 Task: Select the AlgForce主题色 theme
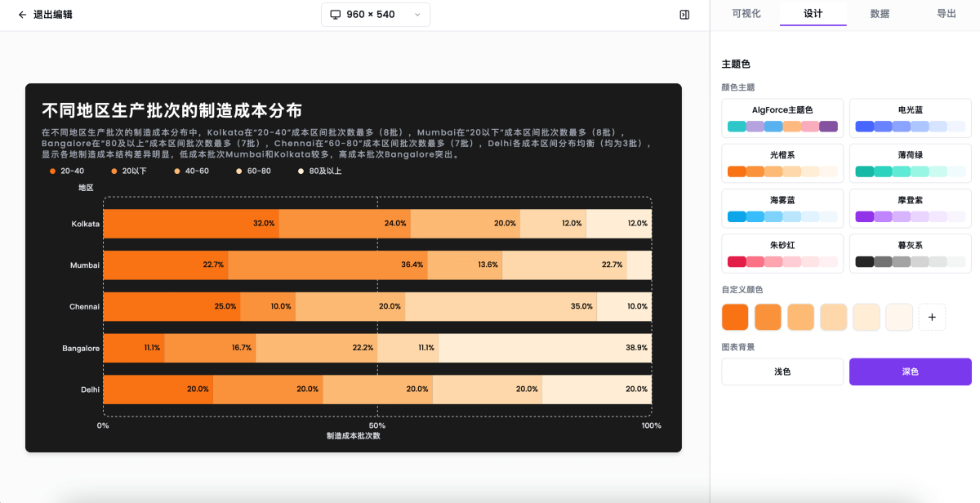782,118
